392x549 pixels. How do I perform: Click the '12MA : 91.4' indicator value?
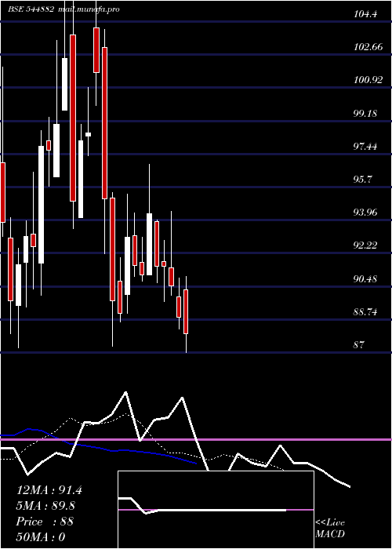coord(49,490)
